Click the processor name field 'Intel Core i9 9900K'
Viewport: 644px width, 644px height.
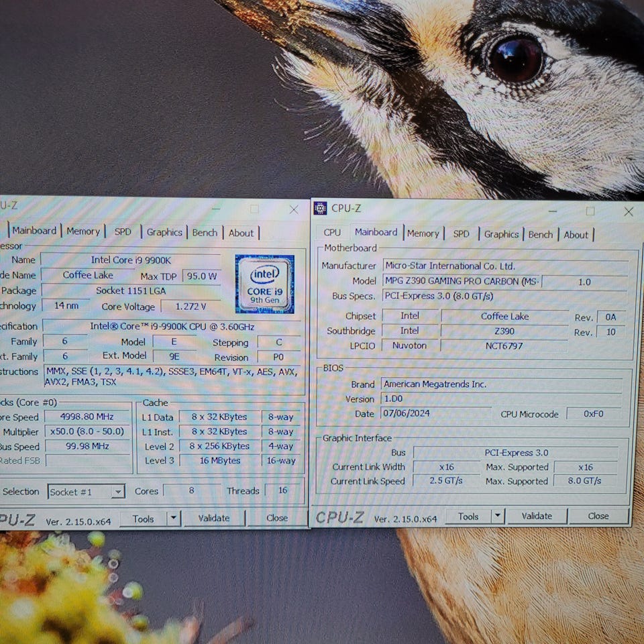[x=131, y=260]
